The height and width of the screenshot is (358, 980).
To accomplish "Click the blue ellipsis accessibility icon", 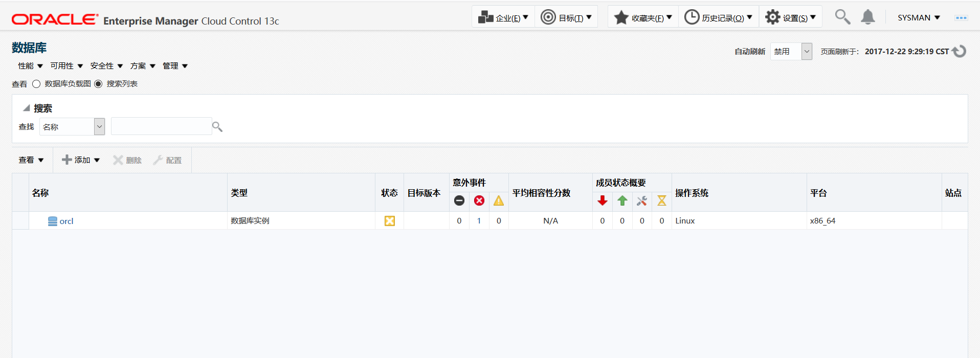I will pos(961,18).
